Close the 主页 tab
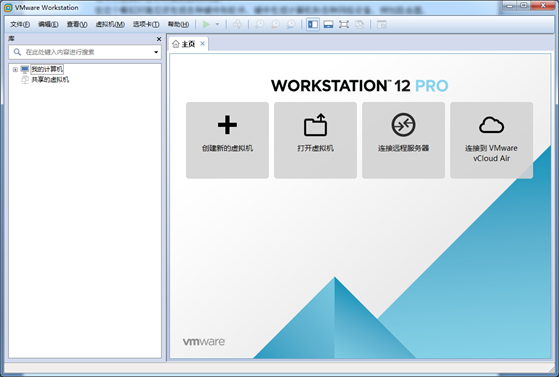This screenshot has width=559, height=377. pos(202,44)
